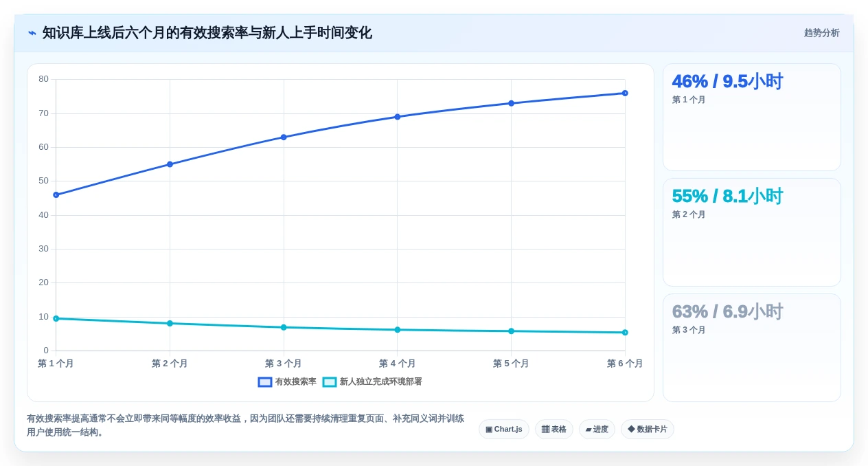Click 第 1 个月 caption in first card
This screenshot has width=868, height=466.
pos(689,100)
